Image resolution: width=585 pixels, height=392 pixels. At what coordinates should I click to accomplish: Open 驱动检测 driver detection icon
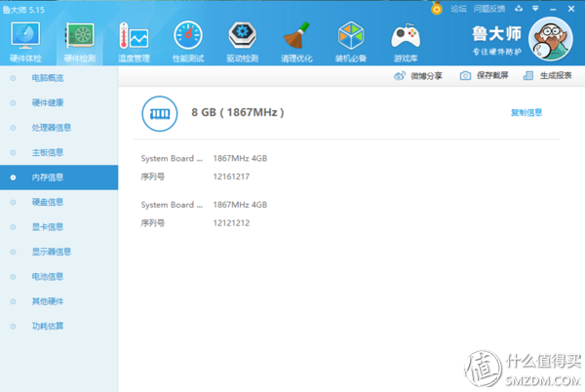242,36
